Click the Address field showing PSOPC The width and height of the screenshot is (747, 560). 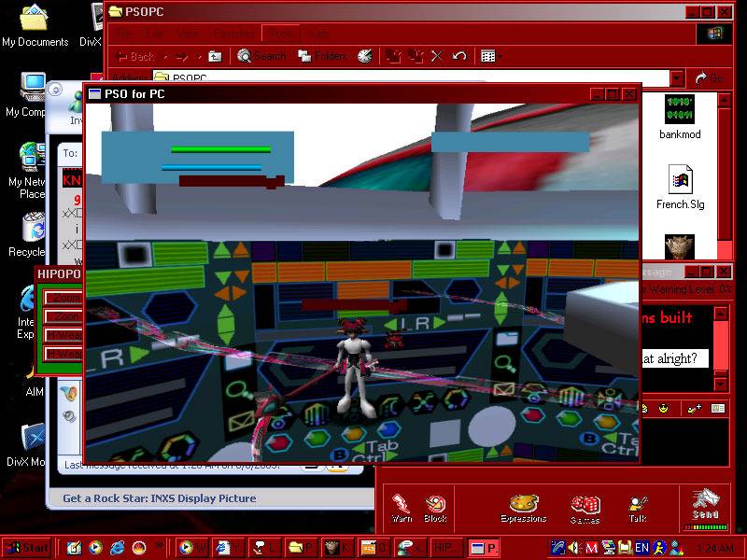click(x=411, y=77)
